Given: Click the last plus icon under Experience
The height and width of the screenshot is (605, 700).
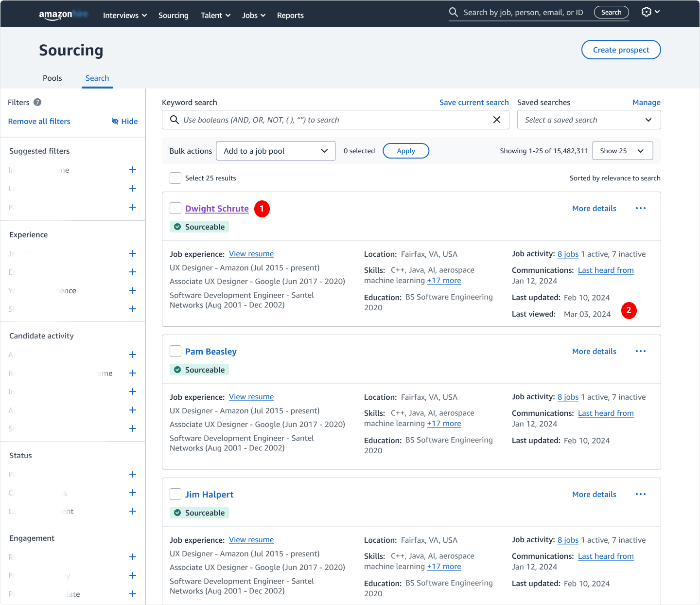Looking at the screenshot, I should coord(133,309).
